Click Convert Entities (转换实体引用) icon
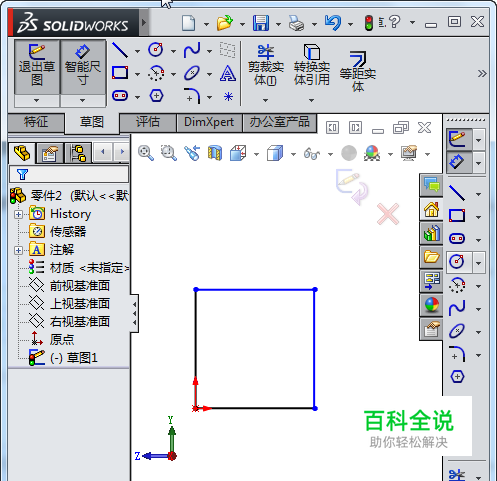 tap(312, 65)
